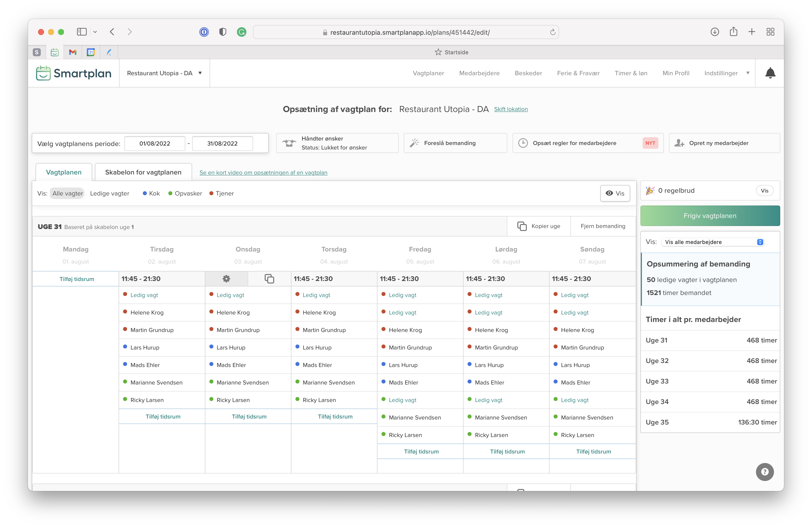Open Medarbejdere in top navigation
Viewport: 812px width, 528px height.
479,73
